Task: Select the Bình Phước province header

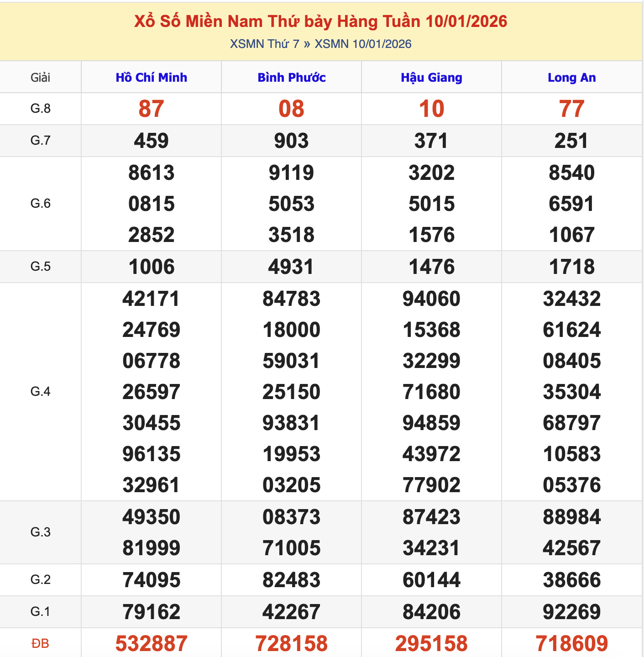Action: click(291, 77)
